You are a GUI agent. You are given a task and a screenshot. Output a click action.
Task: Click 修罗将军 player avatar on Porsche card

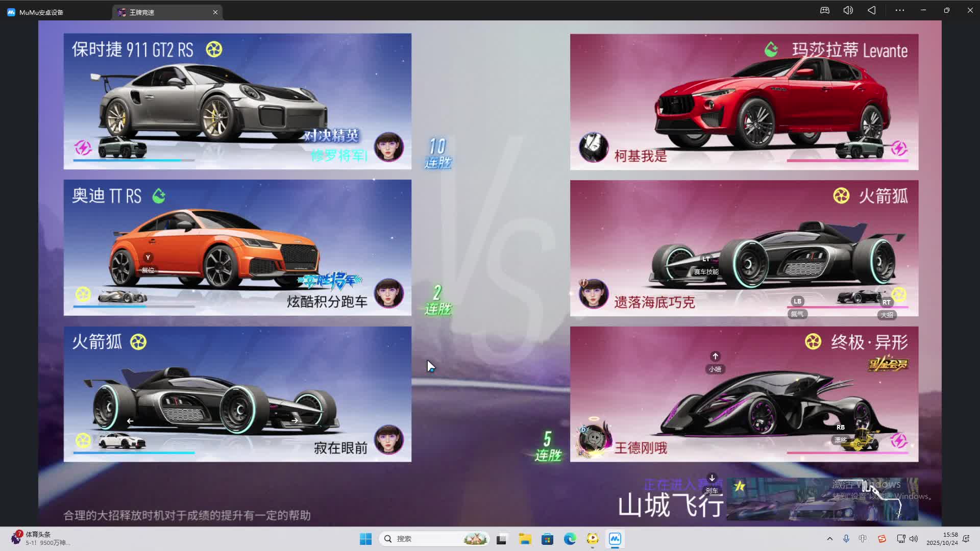[388, 147]
